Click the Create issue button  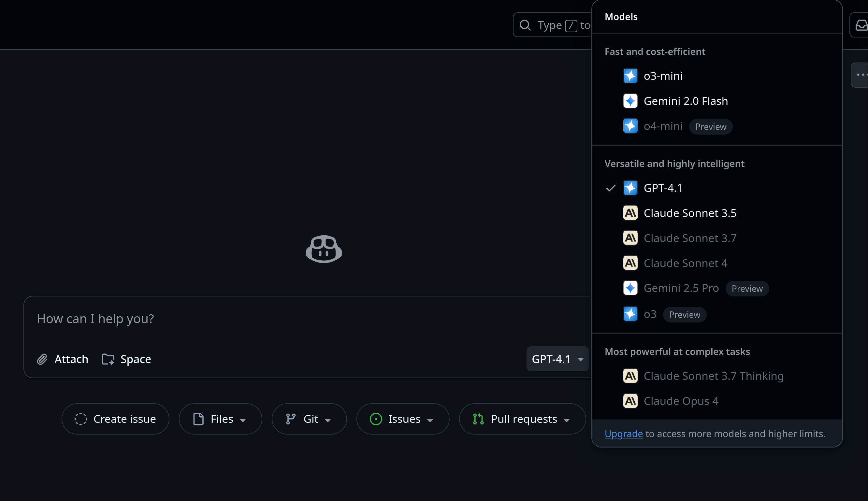click(115, 419)
